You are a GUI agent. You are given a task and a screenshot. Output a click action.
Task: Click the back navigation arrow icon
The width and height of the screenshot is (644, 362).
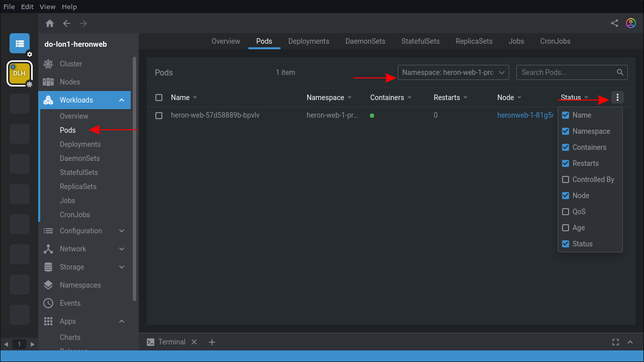pos(66,23)
